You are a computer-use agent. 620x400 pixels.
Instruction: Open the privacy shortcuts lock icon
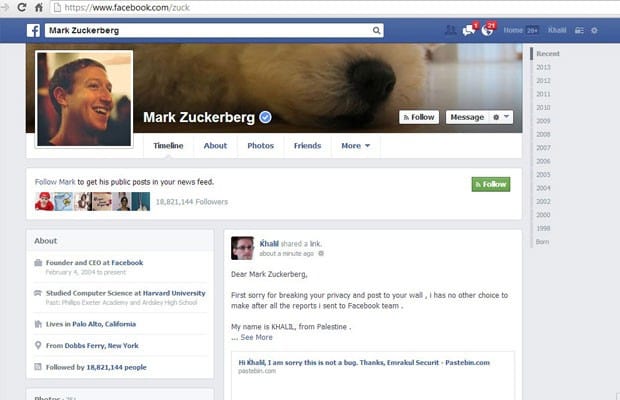tap(579, 30)
